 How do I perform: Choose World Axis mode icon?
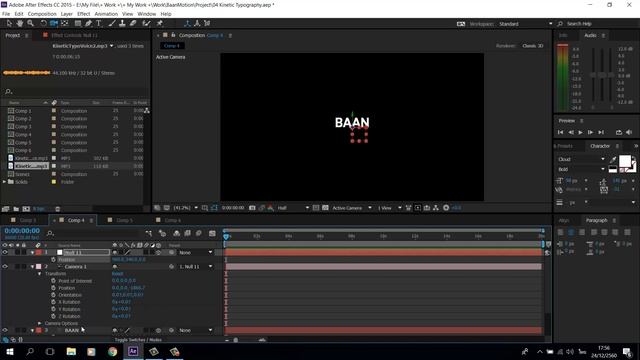tap(197, 24)
